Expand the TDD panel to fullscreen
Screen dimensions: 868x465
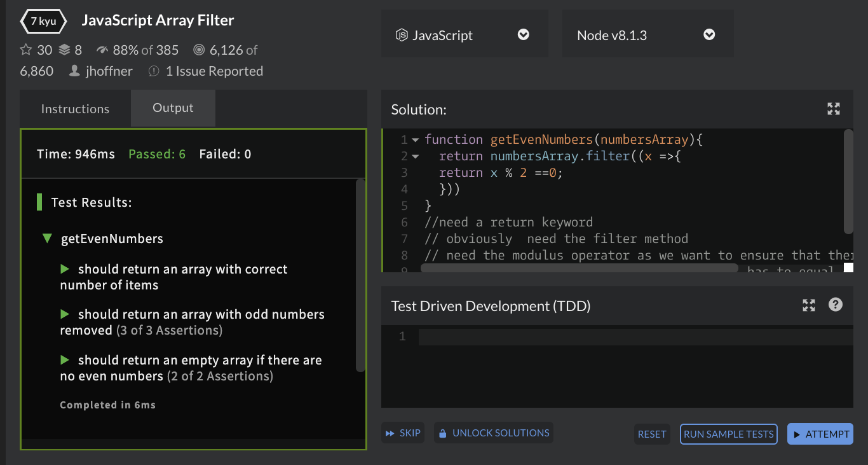pyautogui.click(x=808, y=305)
